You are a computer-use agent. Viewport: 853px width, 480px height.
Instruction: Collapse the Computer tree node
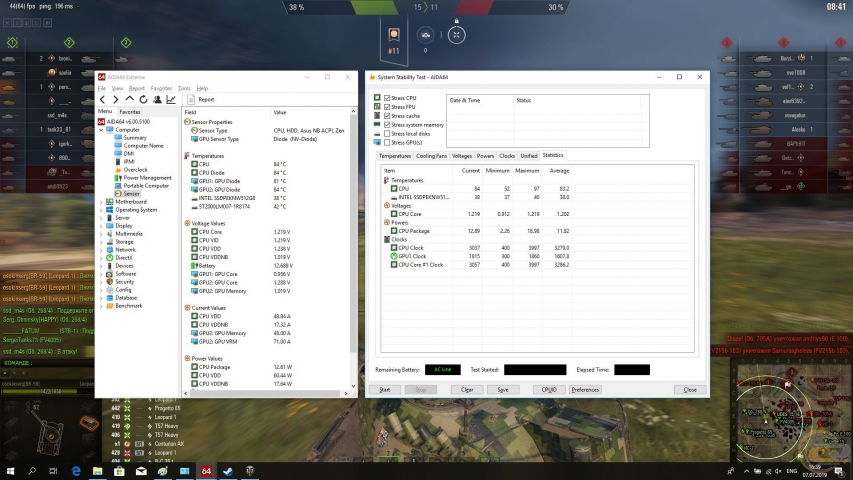(x=101, y=130)
